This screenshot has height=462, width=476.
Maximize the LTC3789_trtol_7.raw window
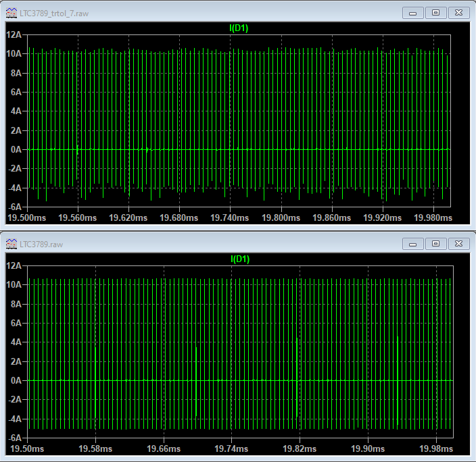click(435, 13)
